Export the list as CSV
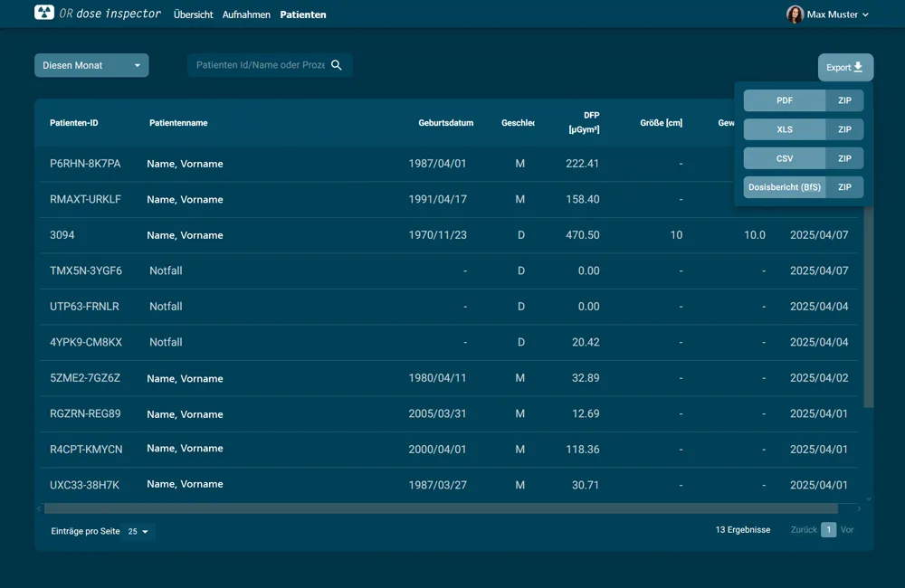This screenshot has width=905, height=588. point(784,158)
